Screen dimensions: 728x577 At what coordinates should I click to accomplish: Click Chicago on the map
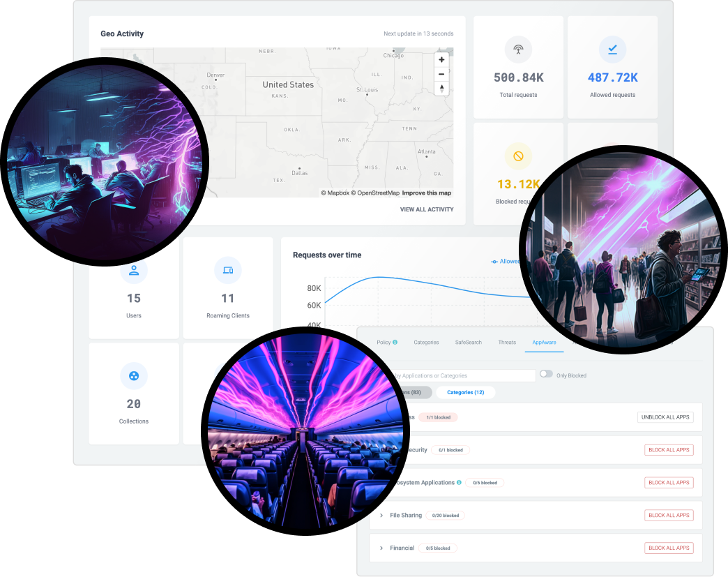pos(393,55)
